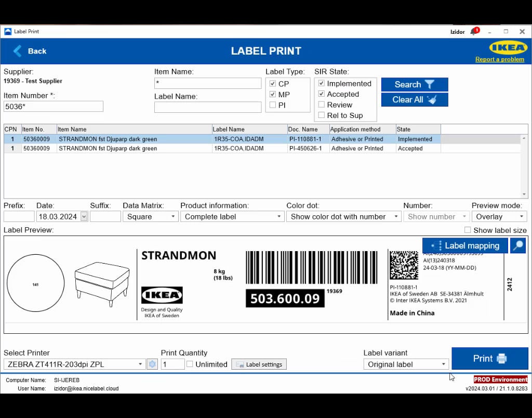Click the Implemented state cell
This screenshot has width=532, height=418.
(x=418, y=139)
